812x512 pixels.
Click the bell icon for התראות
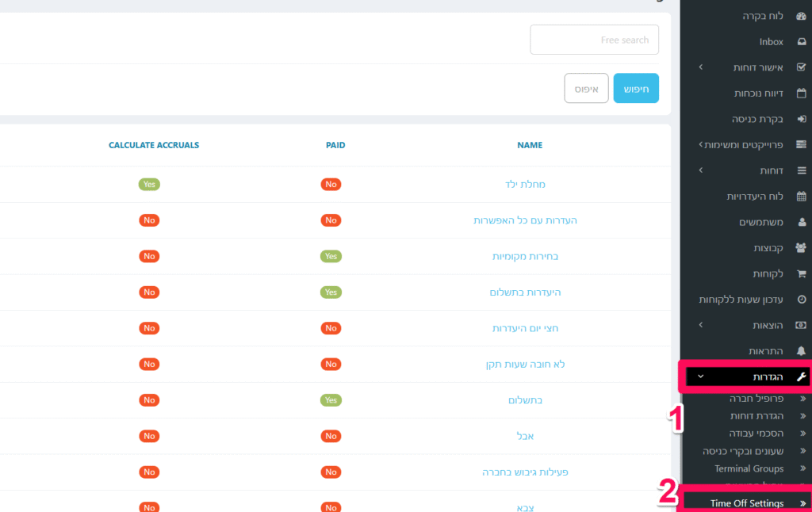coord(801,350)
